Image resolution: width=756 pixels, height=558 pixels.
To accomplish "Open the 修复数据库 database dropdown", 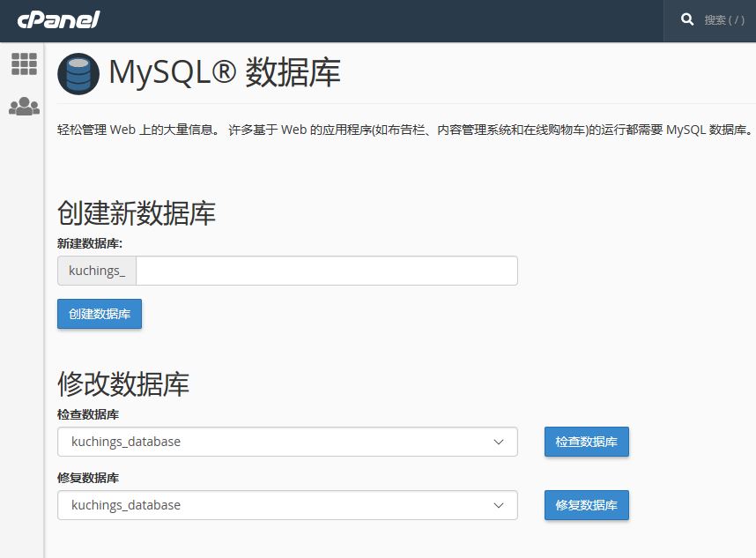I will click(287, 505).
